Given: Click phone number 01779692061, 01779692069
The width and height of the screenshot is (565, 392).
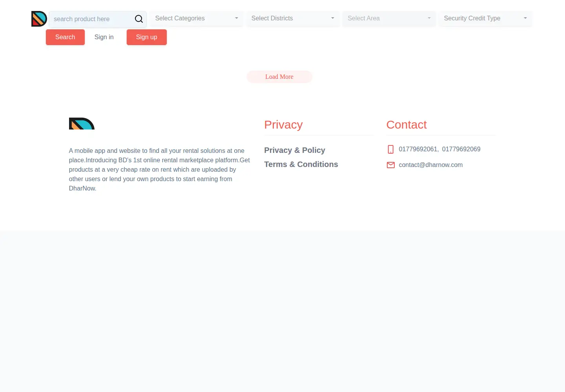Looking at the screenshot, I should [x=439, y=149].
